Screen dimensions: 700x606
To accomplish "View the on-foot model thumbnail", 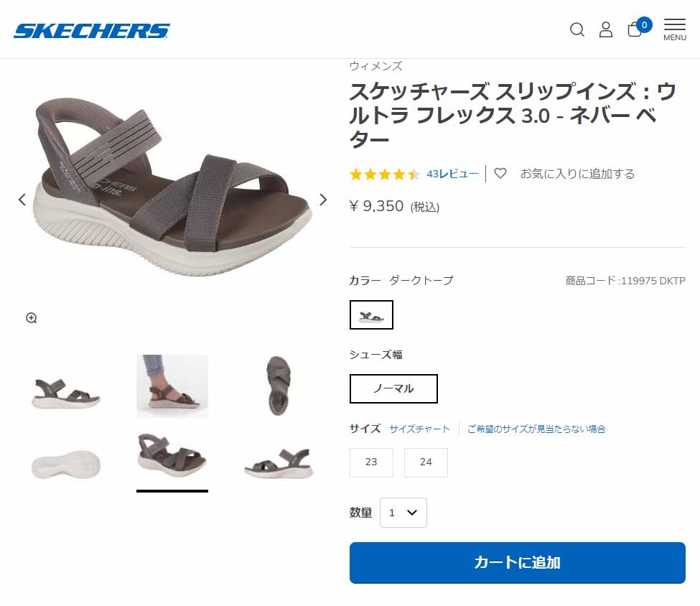I will coord(172,386).
